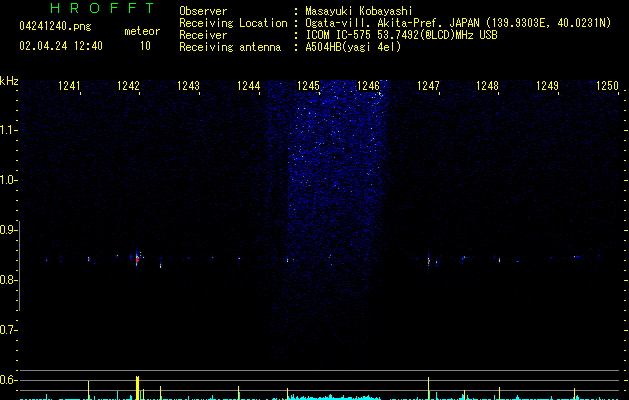
Task: Click the 1247 time axis marker
Action: click(x=428, y=86)
